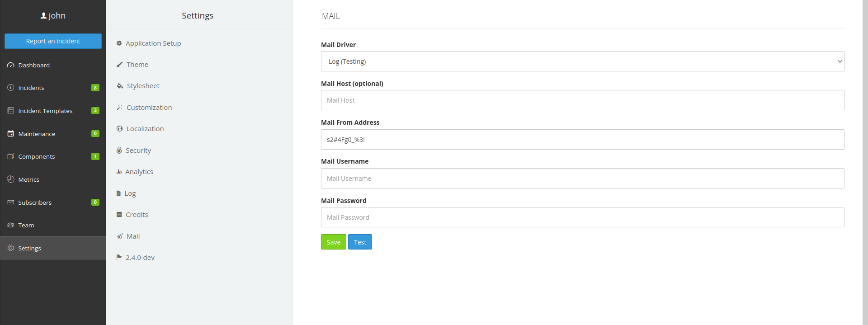Select Settings in the sidebar

point(53,248)
